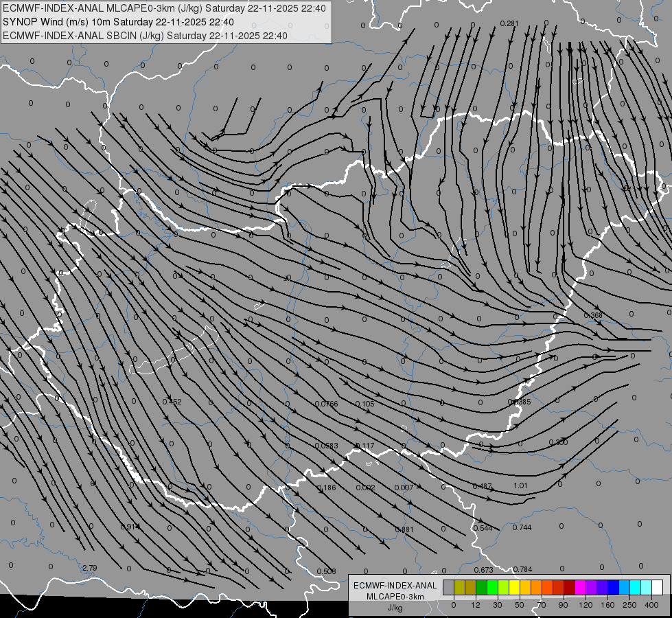Click legend tick value 400
This screenshot has height=618, width=672.
pyautogui.click(x=651, y=605)
